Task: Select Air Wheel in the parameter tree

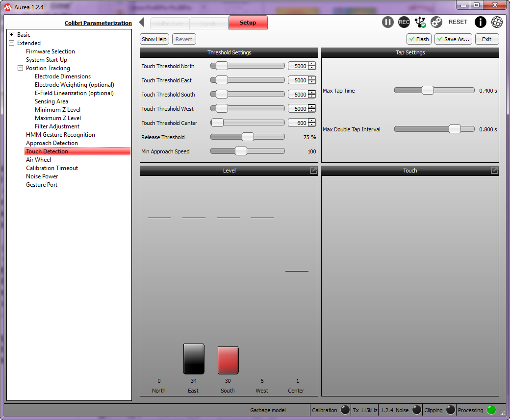Action: tap(38, 160)
